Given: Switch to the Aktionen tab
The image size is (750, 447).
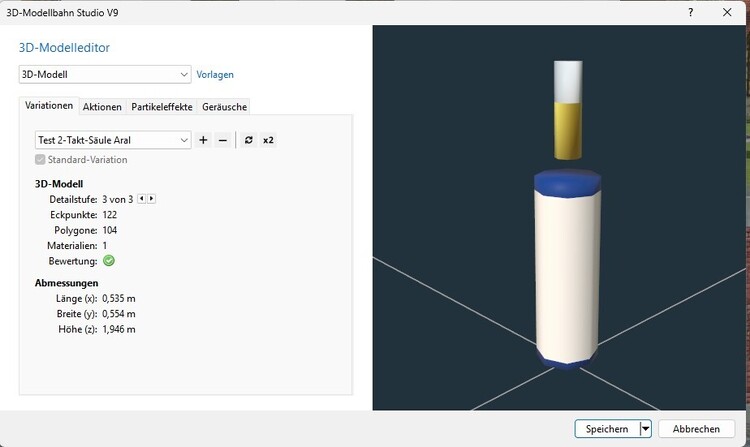Looking at the screenshot, I should pyautogui.click(x=102, y=107).
